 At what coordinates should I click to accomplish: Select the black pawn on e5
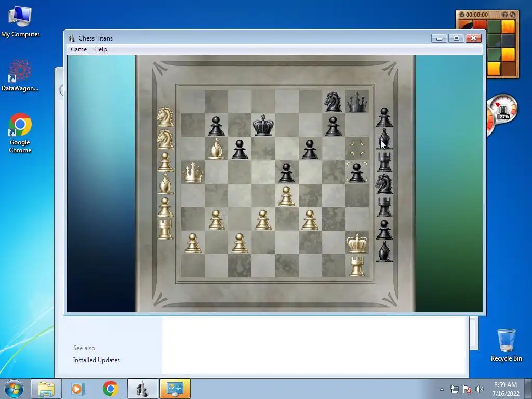(x=287, y=172)
